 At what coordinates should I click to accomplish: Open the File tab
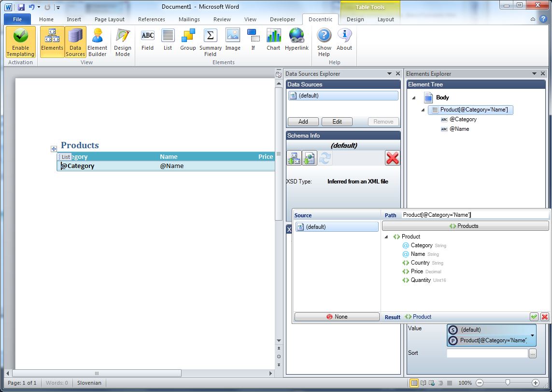(x=17, y=19)
